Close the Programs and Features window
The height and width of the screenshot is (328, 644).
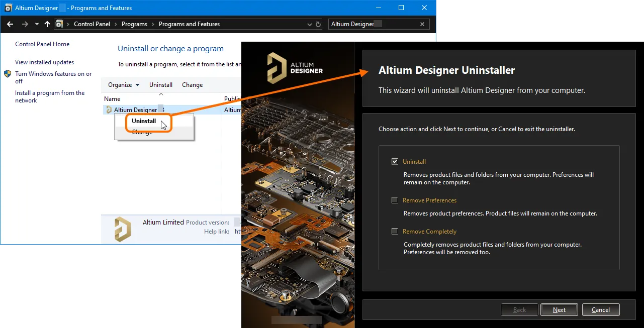click(424, 8)
